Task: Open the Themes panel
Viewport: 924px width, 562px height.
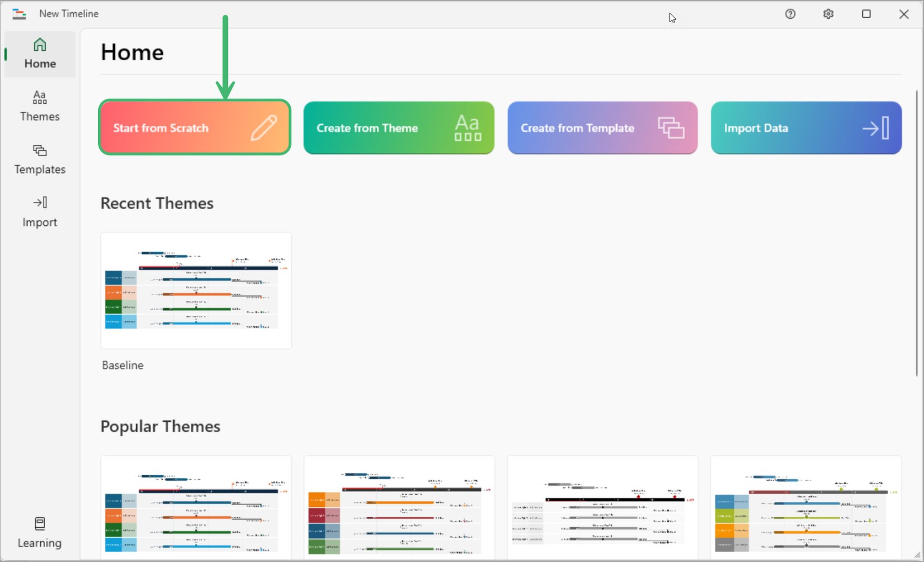Action: (39, 105)
